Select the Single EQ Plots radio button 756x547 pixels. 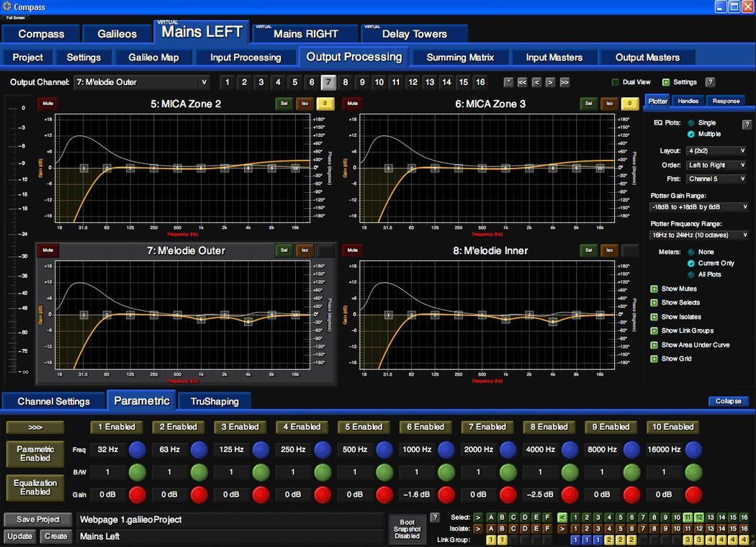(x=691, y=123)
